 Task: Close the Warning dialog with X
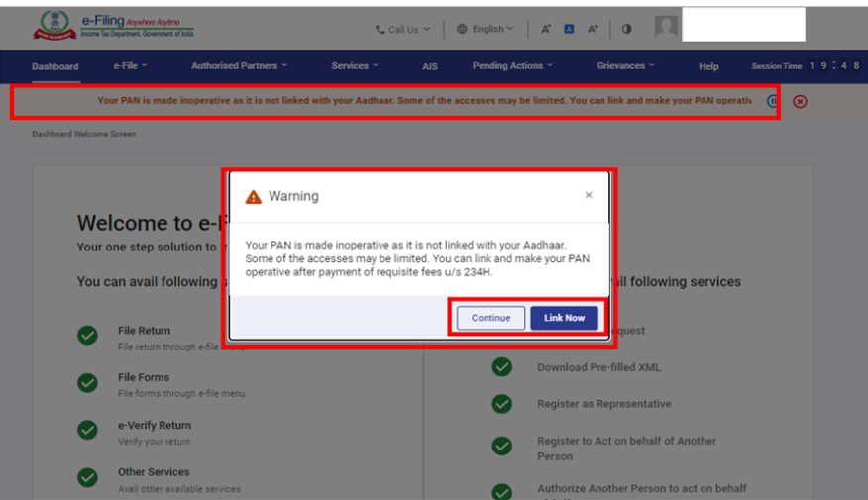coord(589,195)
